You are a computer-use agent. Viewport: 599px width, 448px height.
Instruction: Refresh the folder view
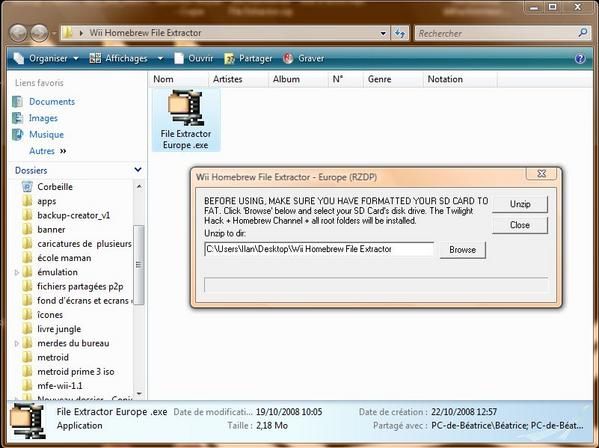click(400, 33)
